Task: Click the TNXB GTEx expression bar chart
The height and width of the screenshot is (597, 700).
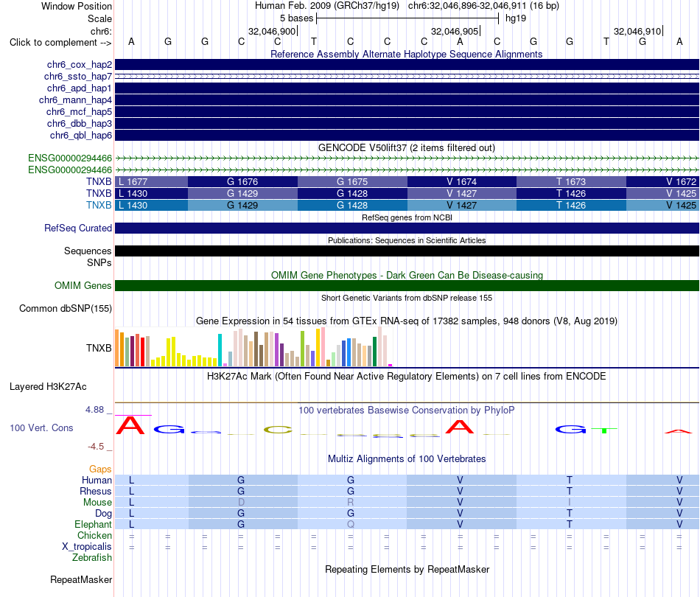Action: point(253,347)
